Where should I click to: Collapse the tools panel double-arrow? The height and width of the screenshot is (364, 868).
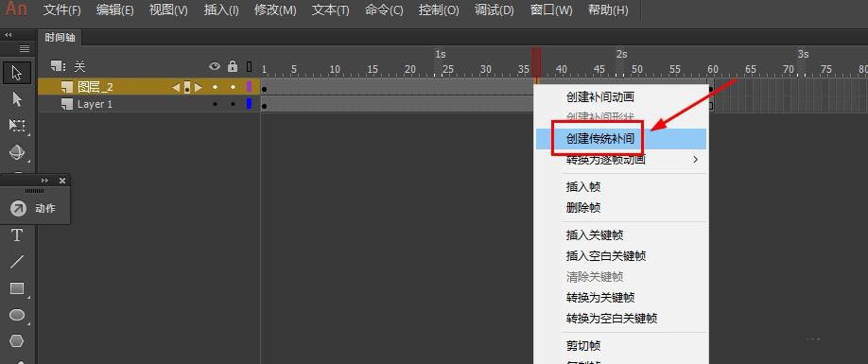tap(9, 35)
